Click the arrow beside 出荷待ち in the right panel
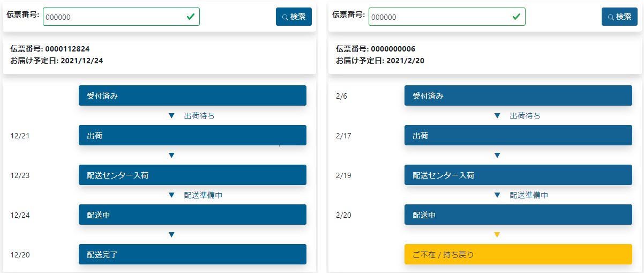Viewport: 644px width, 273px height. pyautogui.click(x=497, y=116)
